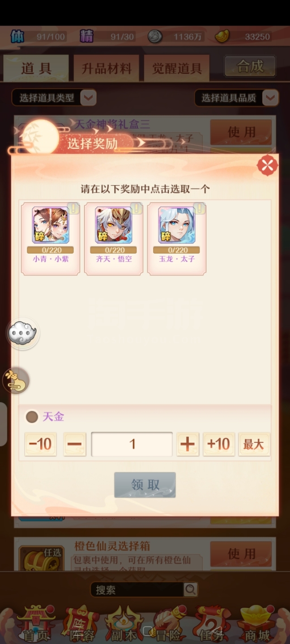Tap the rabbit mascot side icon
Screen dimensions: 290x644
click(x=16, y=381)
